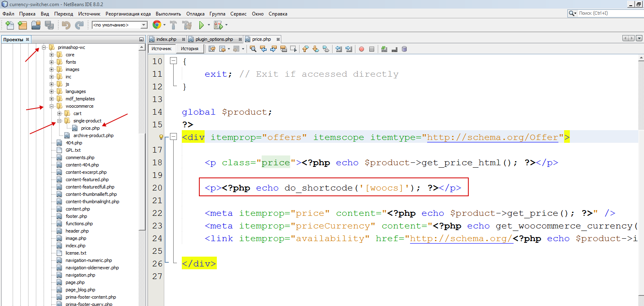Click the database cylinder editor icon
Screen dimensions: 644x306
404,49
